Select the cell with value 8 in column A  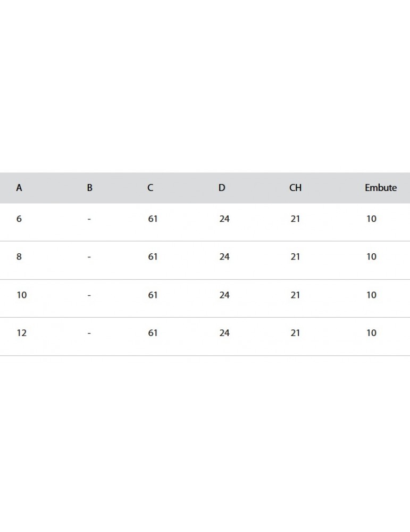(19, 256)
